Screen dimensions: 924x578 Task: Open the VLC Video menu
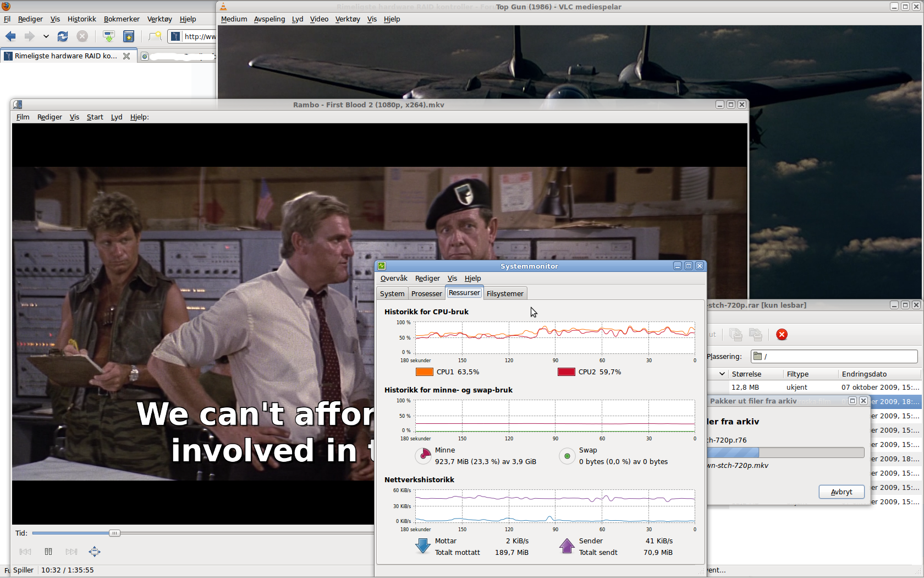(319, 19)
